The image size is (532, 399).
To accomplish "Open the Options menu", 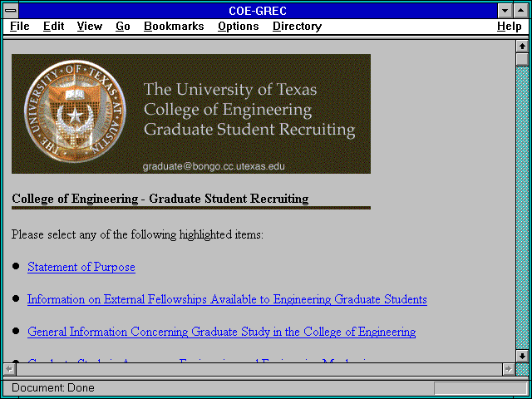I will pos(239,27).
